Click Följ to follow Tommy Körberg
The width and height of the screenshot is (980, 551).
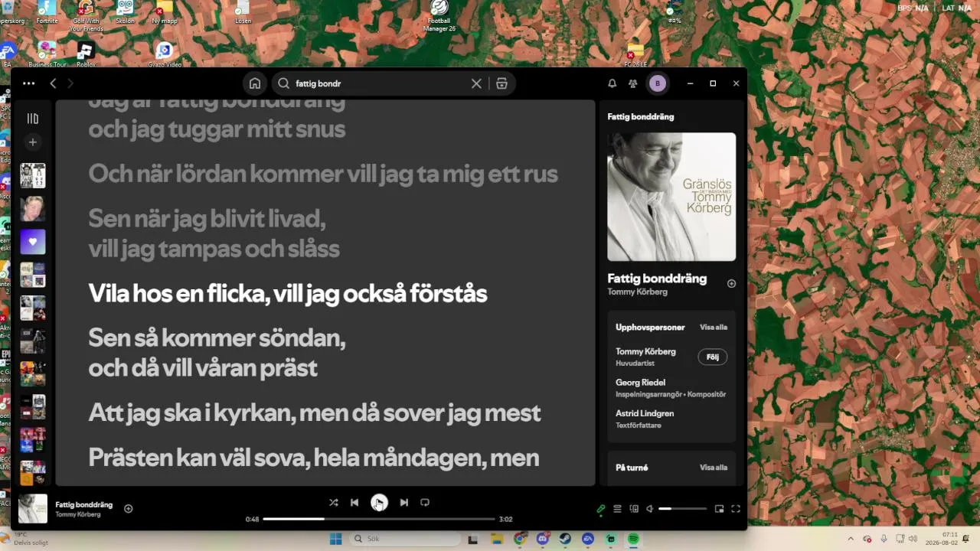coord(713,357)
